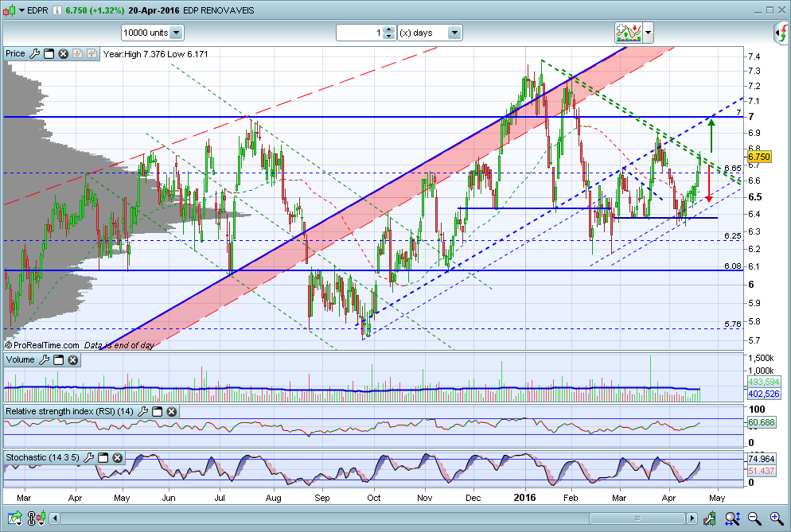791x532 pixels.
Task: Remove the Price panel
Action: click(x=63, y=54)
